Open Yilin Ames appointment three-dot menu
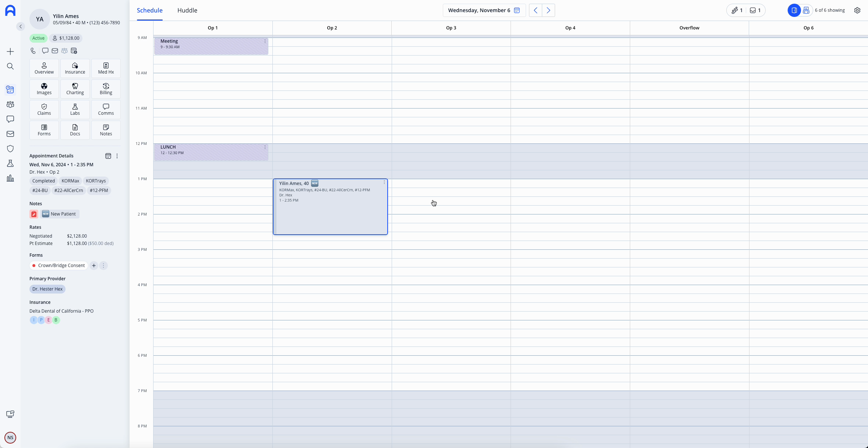 [x=384, y=182]
